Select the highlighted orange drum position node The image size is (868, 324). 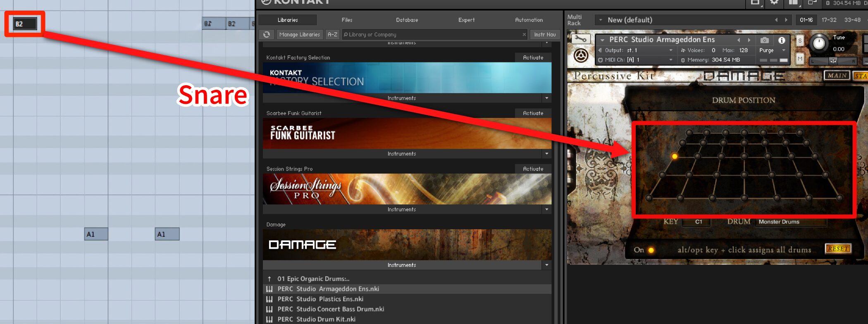coord(675,156)
